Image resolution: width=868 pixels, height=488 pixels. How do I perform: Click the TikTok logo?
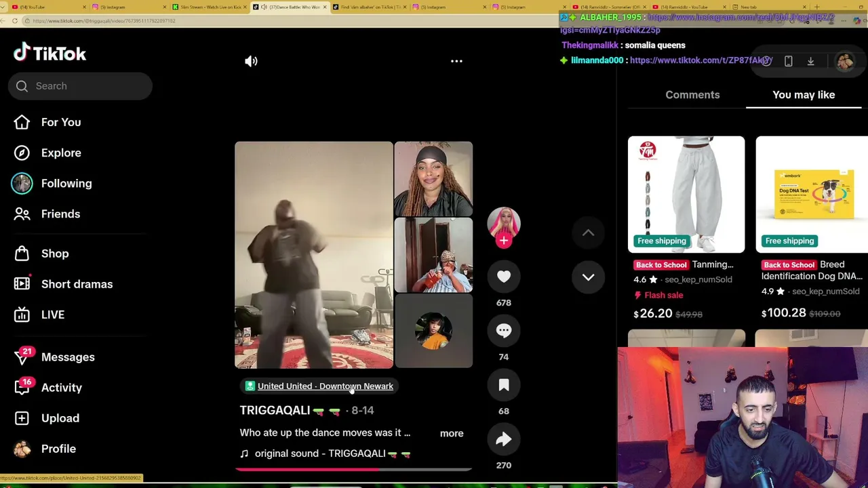click(x=50, y=53)
